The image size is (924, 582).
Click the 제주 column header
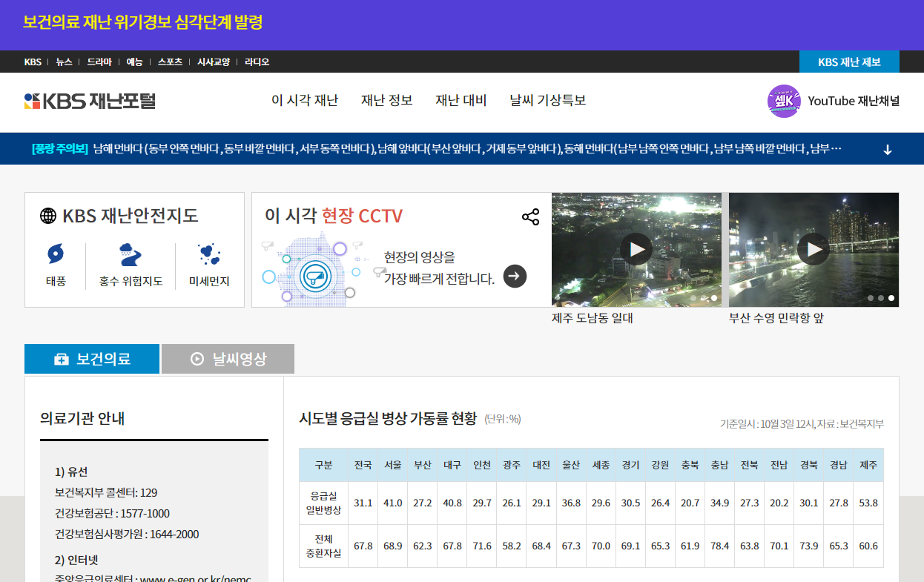(x=868, y=465)
